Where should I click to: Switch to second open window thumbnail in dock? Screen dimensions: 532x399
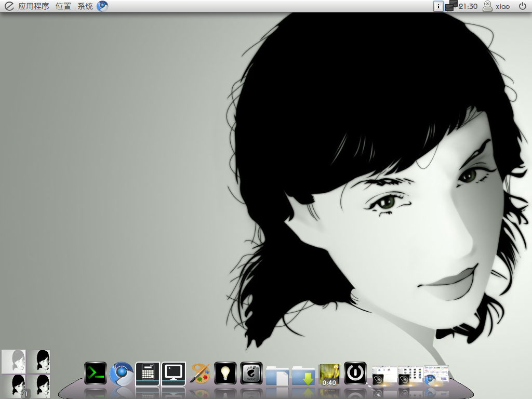[x=410, y=376]
